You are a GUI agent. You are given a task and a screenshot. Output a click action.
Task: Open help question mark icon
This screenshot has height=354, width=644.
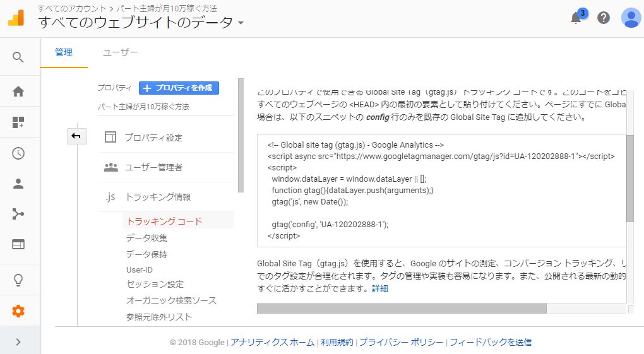pos(604,18)
